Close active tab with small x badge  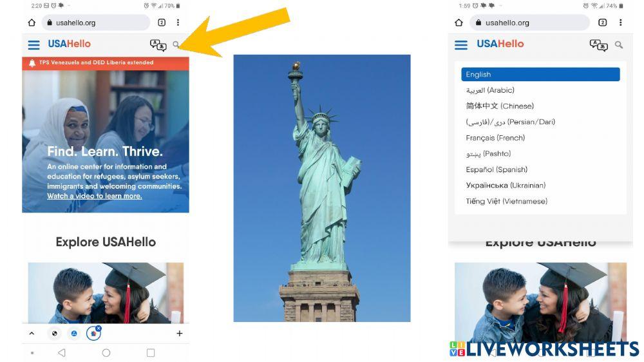(x=99, y=329)
